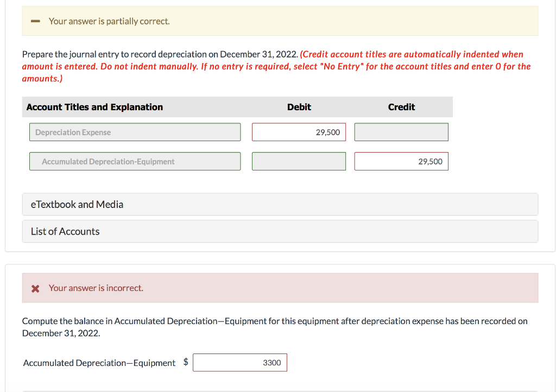This screenshot has width=556, height=392.
Task: Click the red X incorrect answer icon
Action: 35,288
